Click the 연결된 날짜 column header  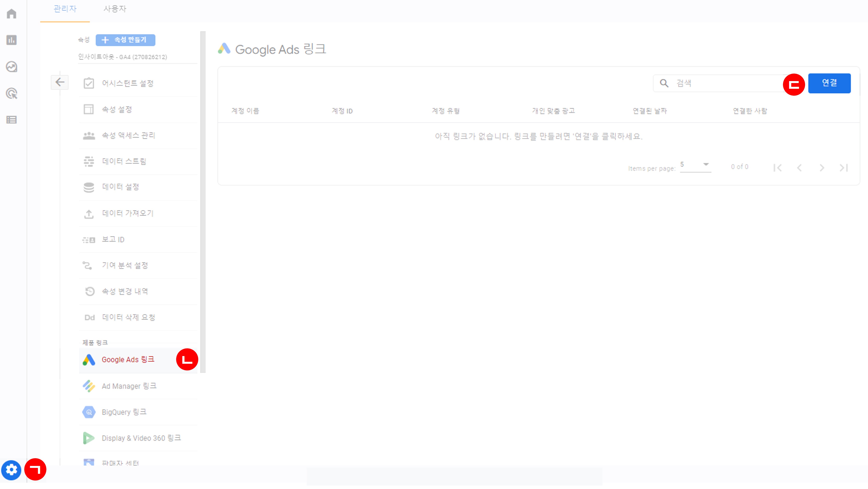pos(650,111)
